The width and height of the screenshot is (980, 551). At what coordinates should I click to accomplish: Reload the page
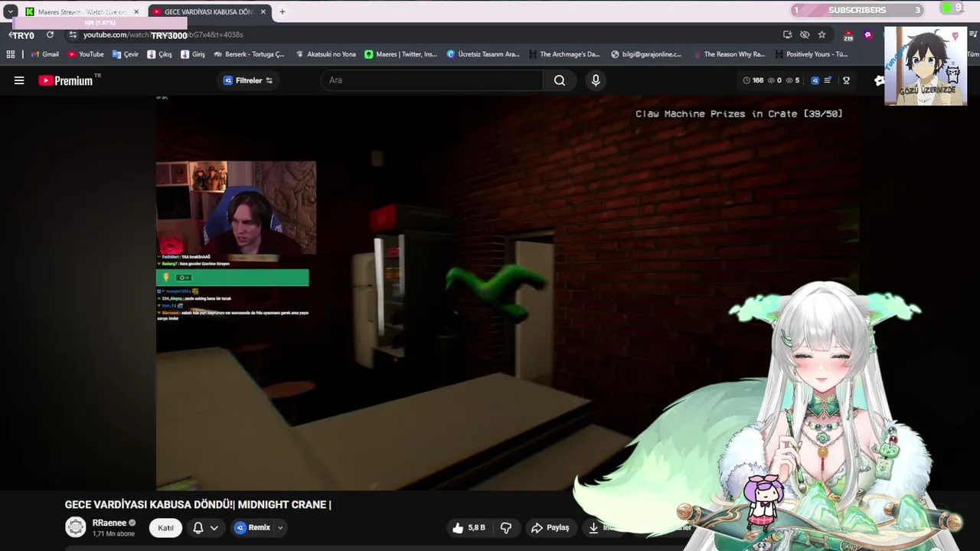pyautogui.click(x=50, y=34)
